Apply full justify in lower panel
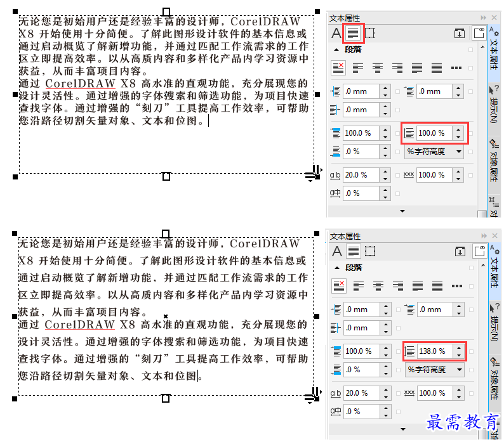Image resolution: width=504 pixels, height=442 pixels. click(418, 286)
